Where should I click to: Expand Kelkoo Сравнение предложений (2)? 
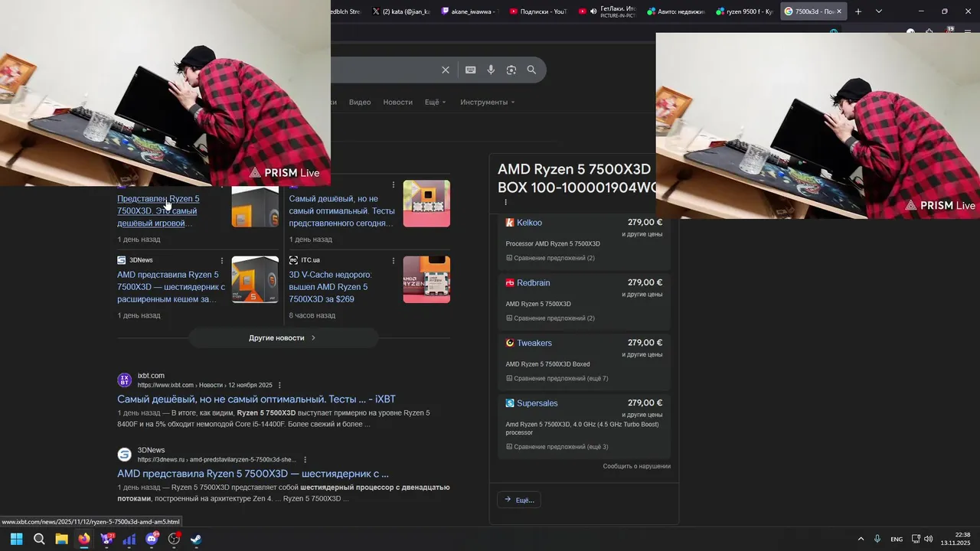click(x=550, y=258)
